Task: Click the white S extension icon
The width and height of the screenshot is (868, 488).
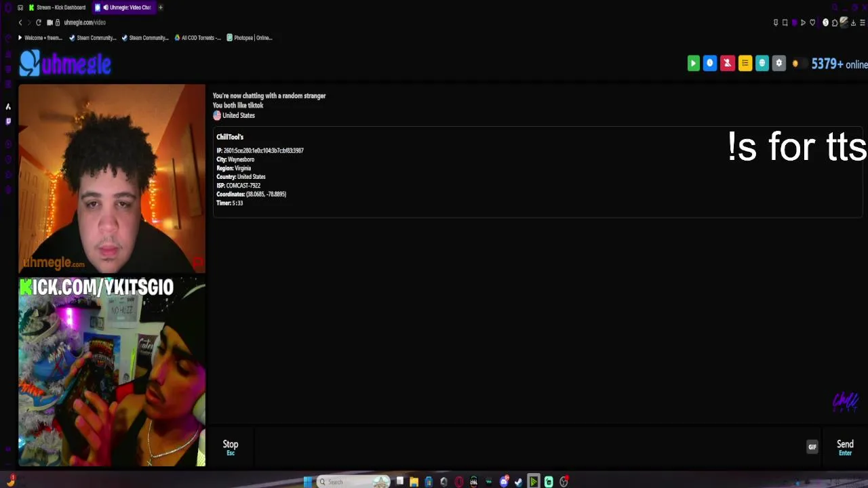Action: pos(825,22)
